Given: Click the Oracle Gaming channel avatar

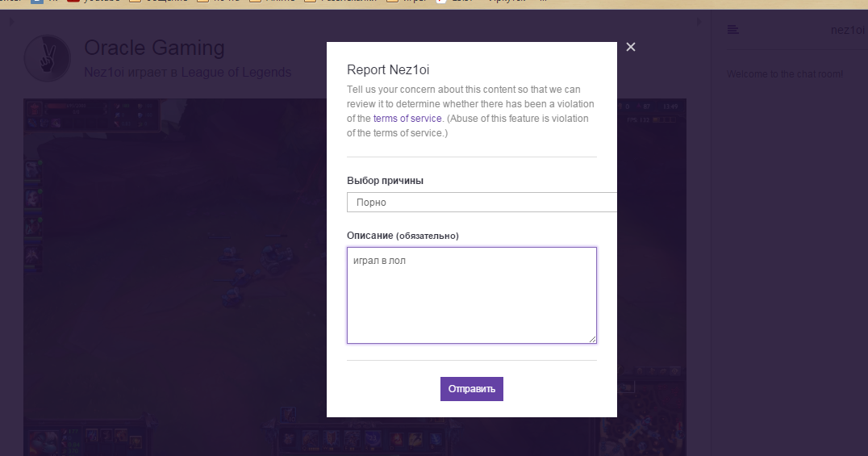Looking at the screenshot, I should tap(48, 58).
